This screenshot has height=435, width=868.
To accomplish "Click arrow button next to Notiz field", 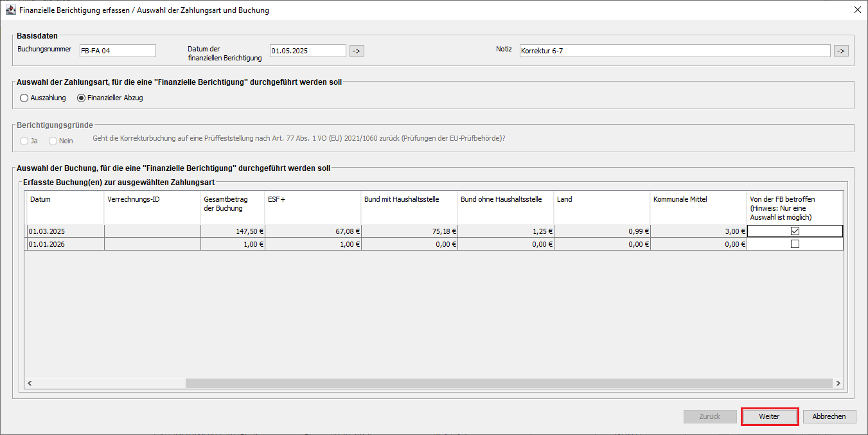I will pos(840,51).
